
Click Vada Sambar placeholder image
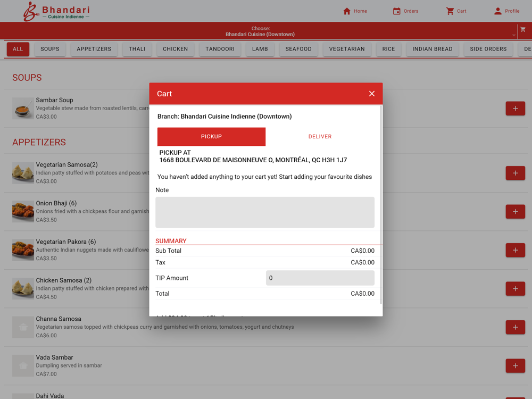[23, 366]
